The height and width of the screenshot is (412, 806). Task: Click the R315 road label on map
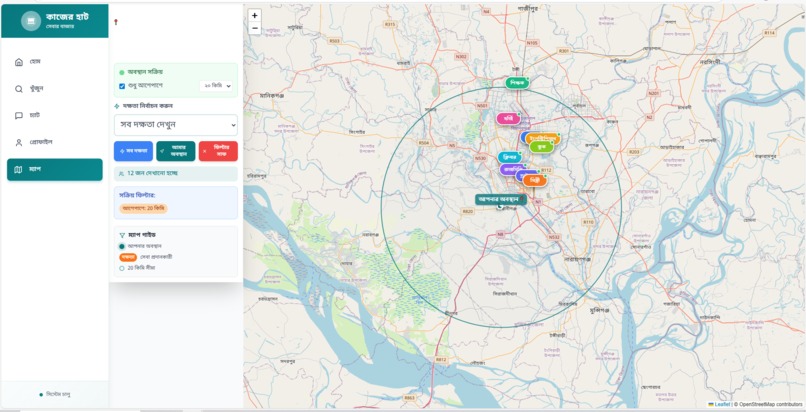(x=390, y=24)
